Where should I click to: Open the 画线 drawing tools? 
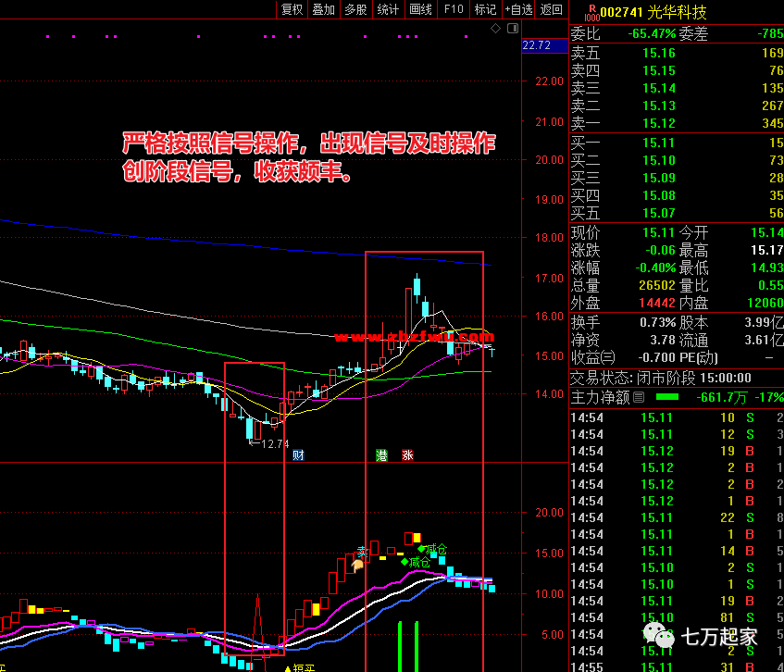420,9
